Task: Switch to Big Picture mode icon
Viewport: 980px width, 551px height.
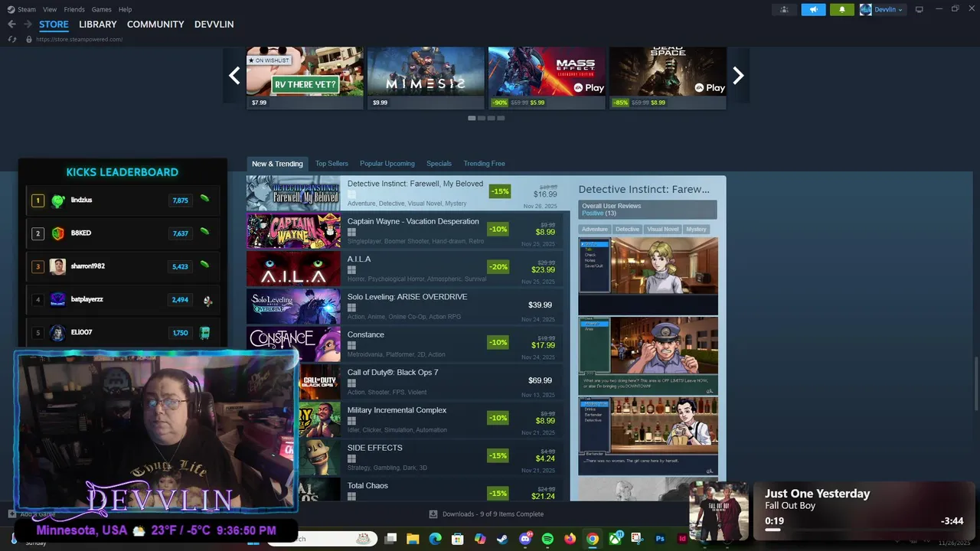Action: point(920,9)
